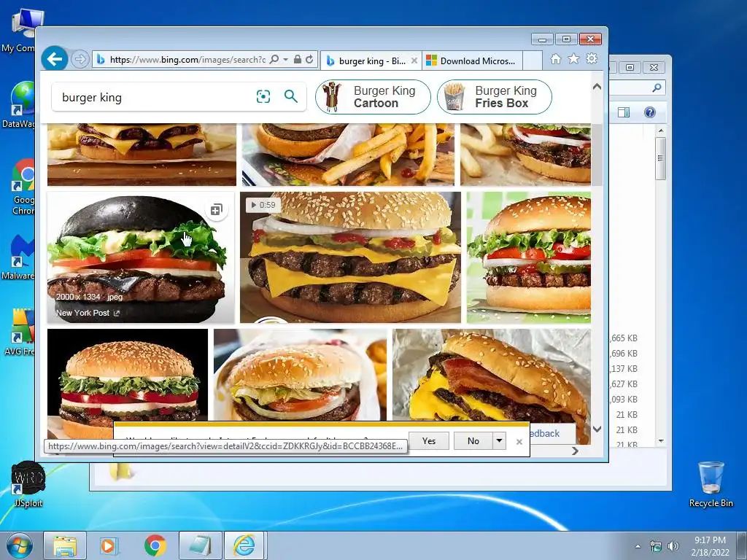Viewport: 747px width, 560px height.
Task: Open Favorites star icon
Action: point(573,59)
